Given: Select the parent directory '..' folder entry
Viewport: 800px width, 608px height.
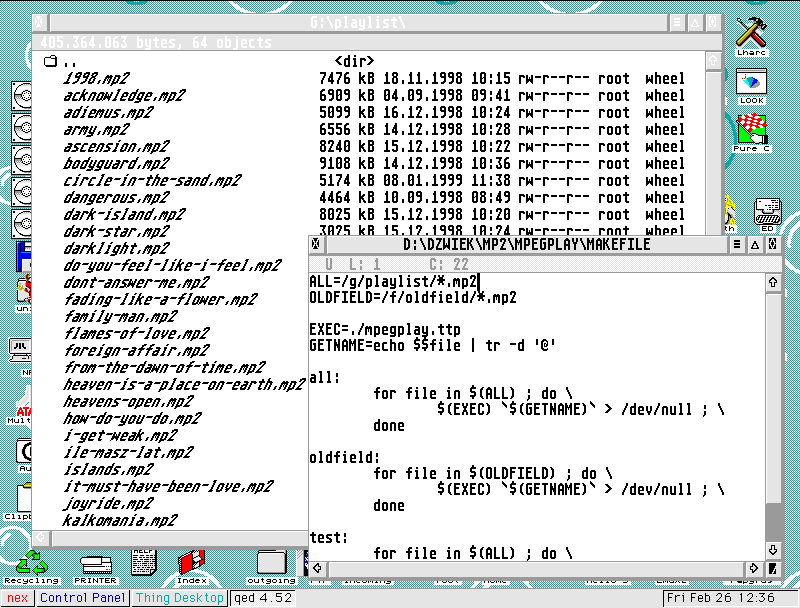Looking at the screenshot, I should [70, 62].
